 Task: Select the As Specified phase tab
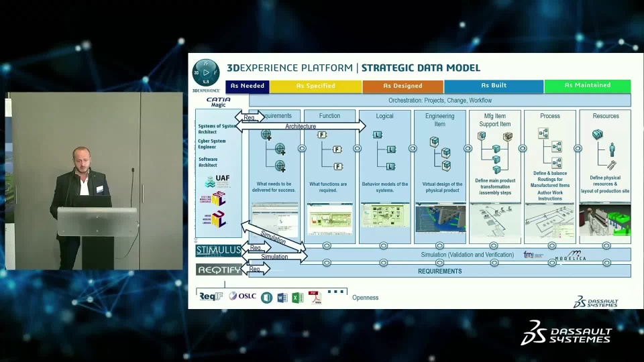[315, 86]
